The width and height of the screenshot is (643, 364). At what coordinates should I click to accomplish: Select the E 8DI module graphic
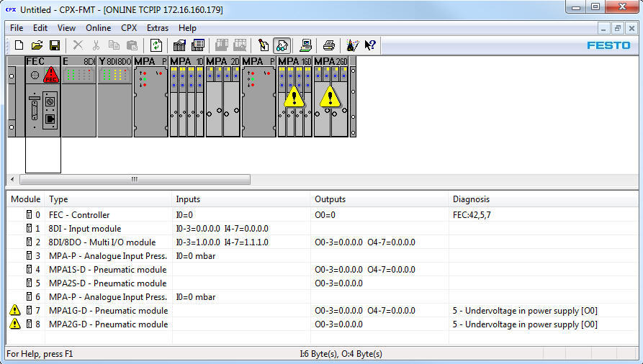(78, 96)
